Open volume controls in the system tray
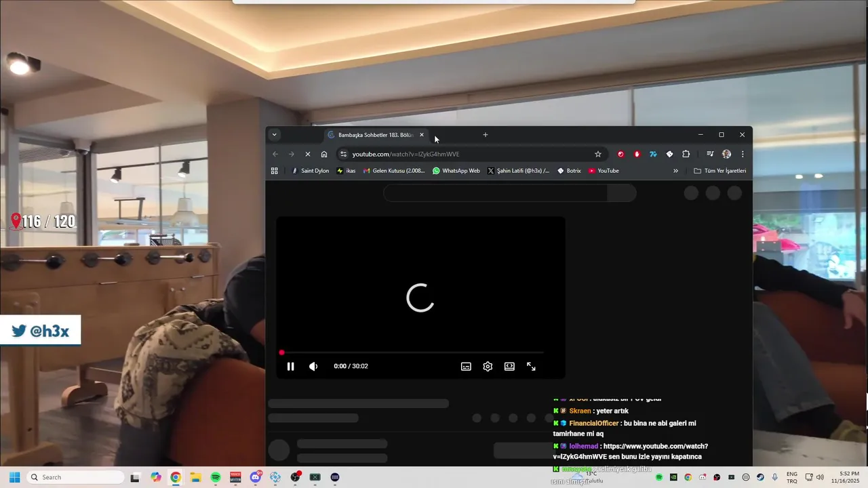This screenshot has height=488, width=868. (x=821, y=477)
